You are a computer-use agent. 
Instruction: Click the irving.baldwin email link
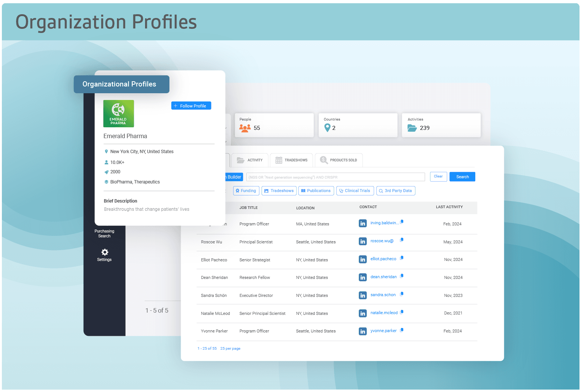click(x=385, y=223)
